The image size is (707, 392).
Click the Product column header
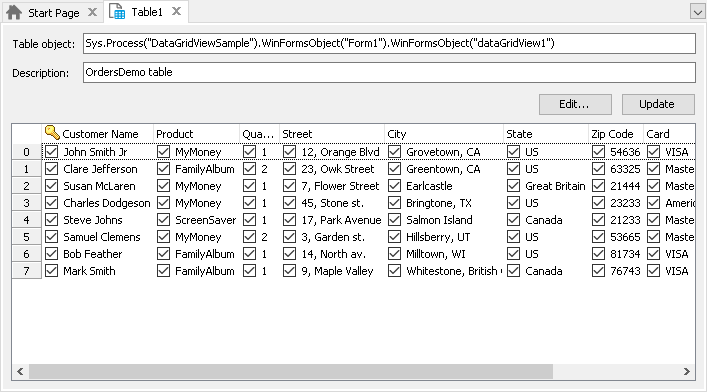196,134
